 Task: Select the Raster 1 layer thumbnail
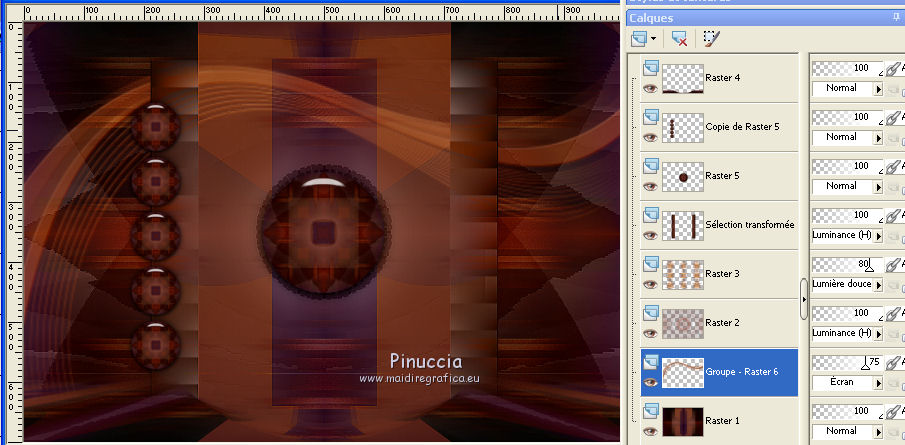pos(683,422)
